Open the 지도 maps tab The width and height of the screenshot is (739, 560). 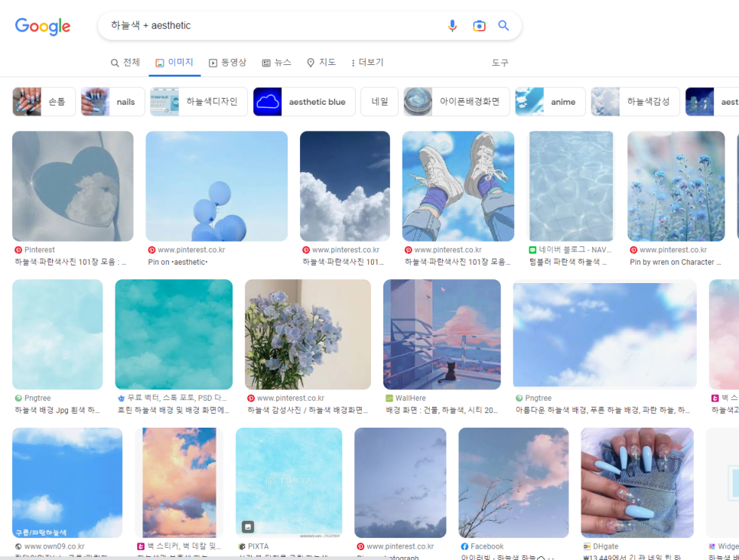[x=321, y=63]
